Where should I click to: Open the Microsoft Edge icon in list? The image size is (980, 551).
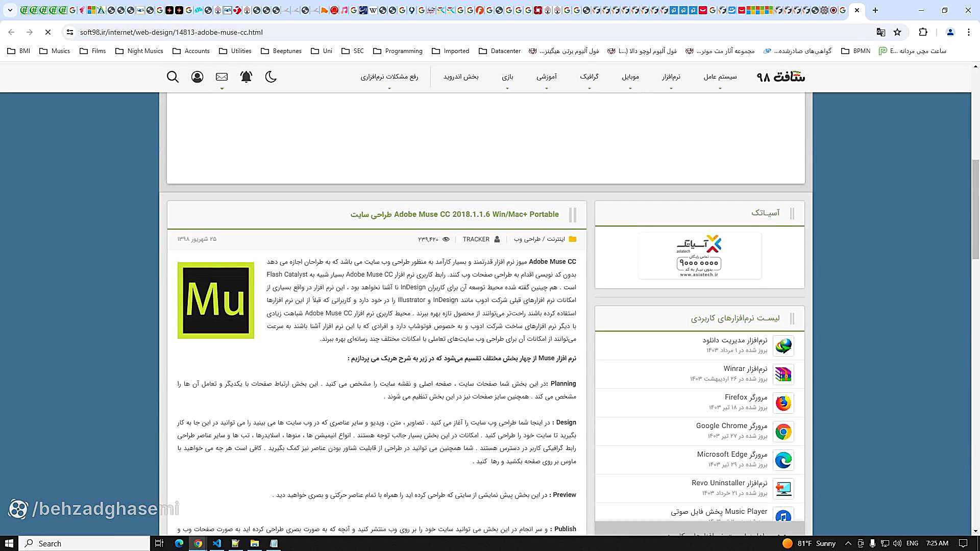pyautogui.click(x=783, y=460)
